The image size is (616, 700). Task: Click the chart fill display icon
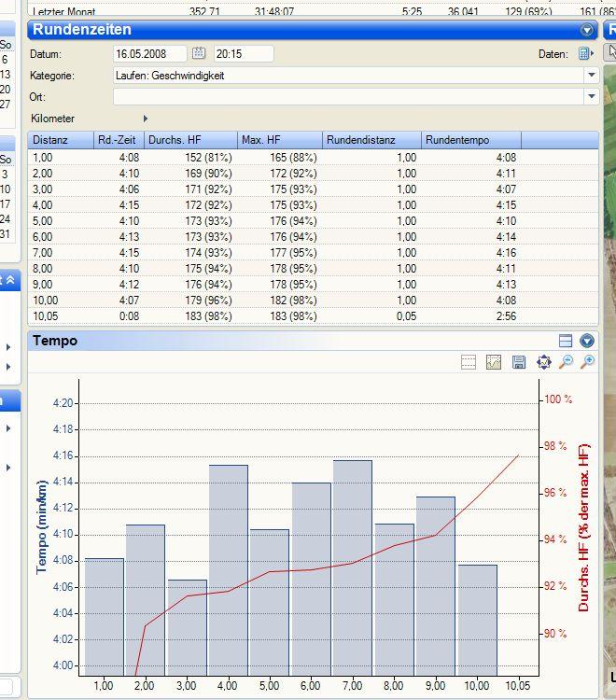[x=493, y=362]
